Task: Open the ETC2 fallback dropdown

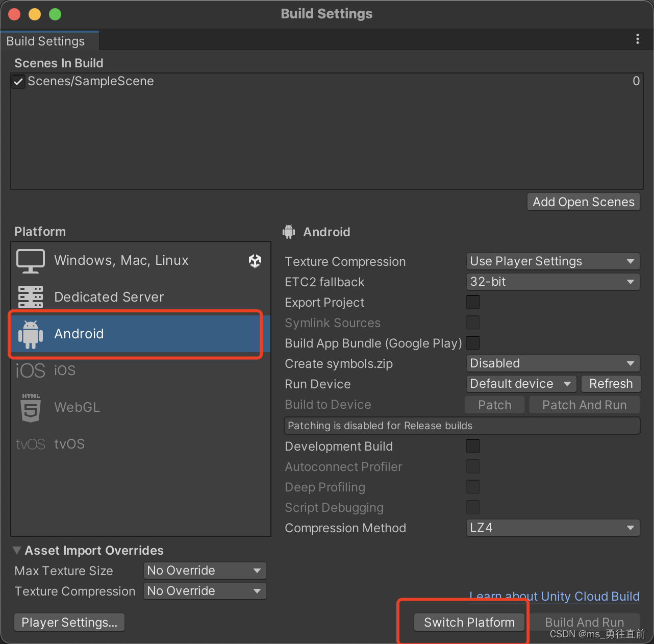Action: coord(553,282)
